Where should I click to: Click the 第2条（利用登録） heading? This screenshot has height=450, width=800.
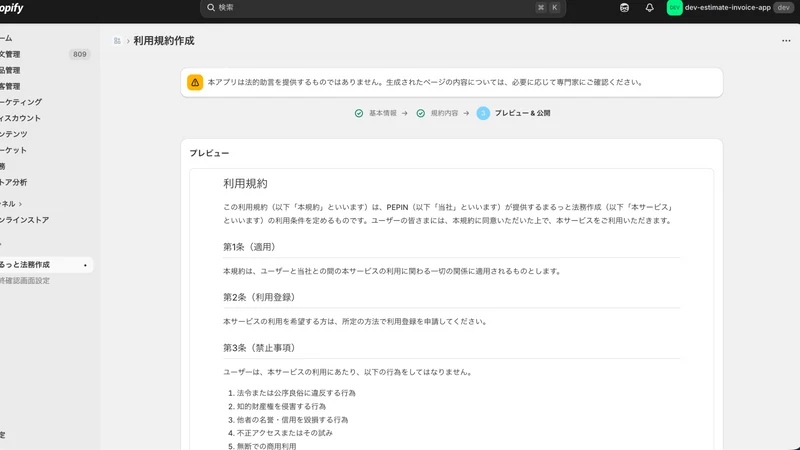261,297
